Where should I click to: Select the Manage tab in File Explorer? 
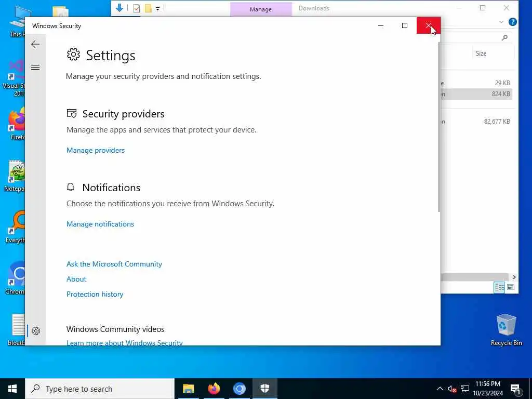click(x=261, y=9)
